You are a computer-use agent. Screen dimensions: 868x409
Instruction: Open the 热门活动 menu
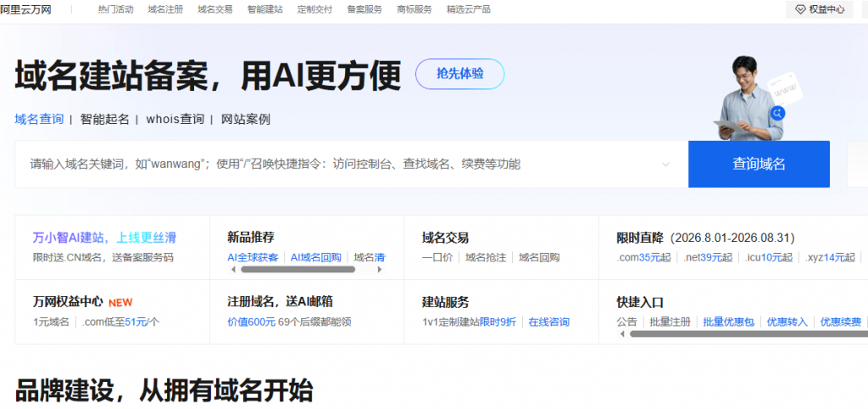point(115,9)
